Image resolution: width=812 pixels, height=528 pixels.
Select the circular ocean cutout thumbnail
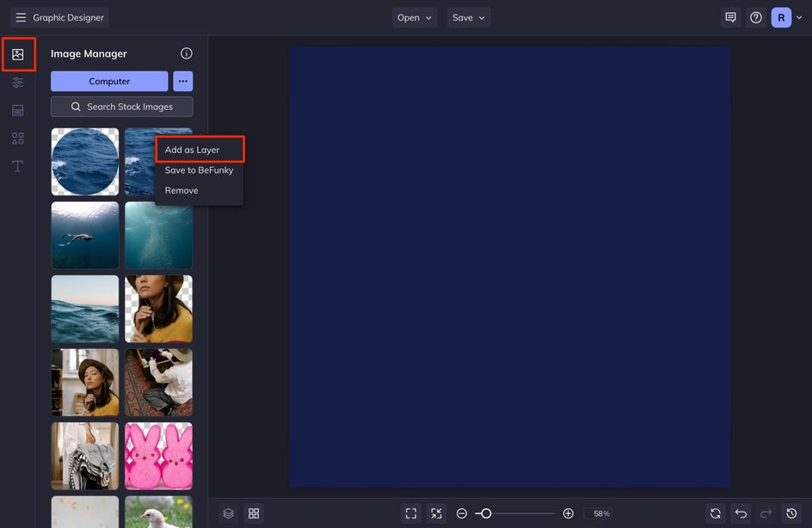85,162
